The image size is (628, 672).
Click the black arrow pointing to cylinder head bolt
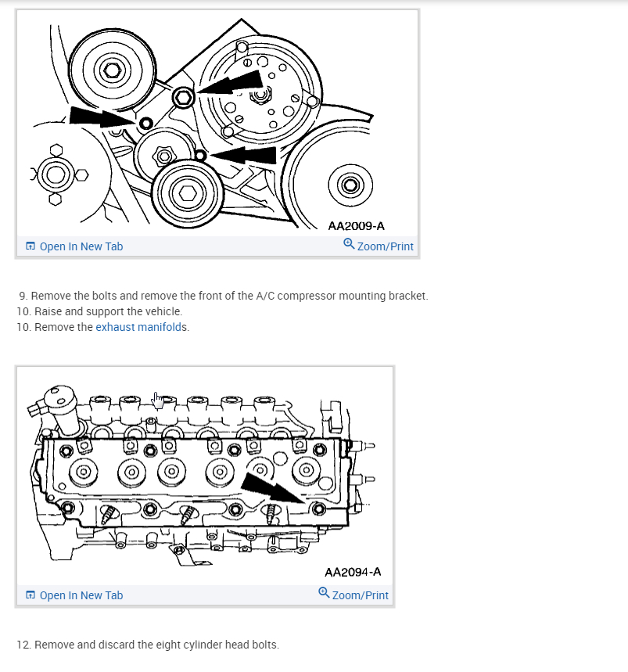coord(271,487)
